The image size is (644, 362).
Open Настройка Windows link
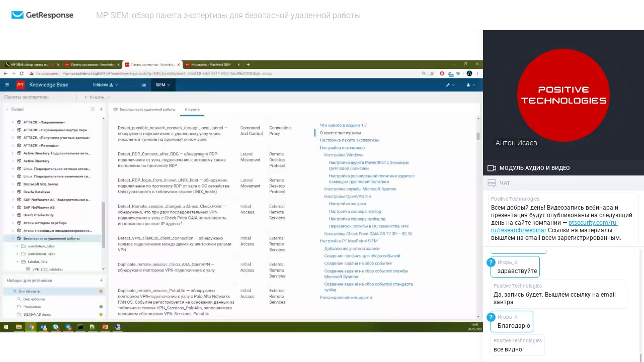344,155
